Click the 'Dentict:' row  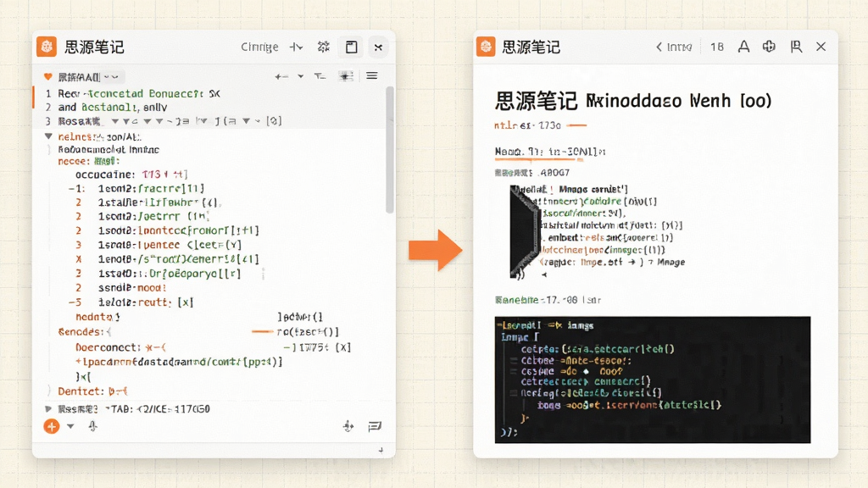pyautogui.click(x=93, y=391)
